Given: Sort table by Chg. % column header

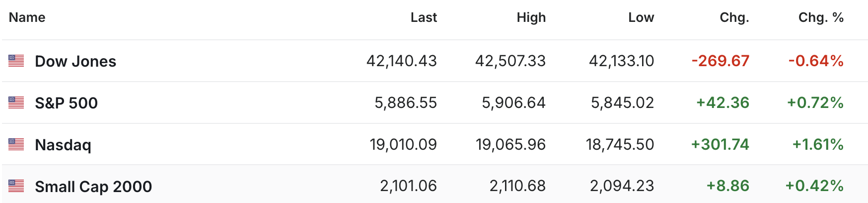Looking at the screenshot, I should (821, 17).
